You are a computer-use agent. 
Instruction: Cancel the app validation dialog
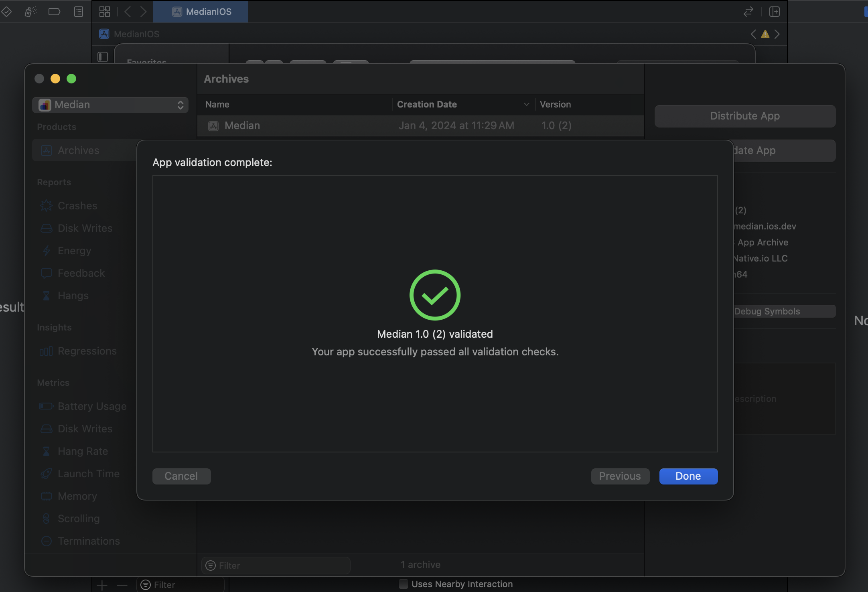click(x=181, y=476)
